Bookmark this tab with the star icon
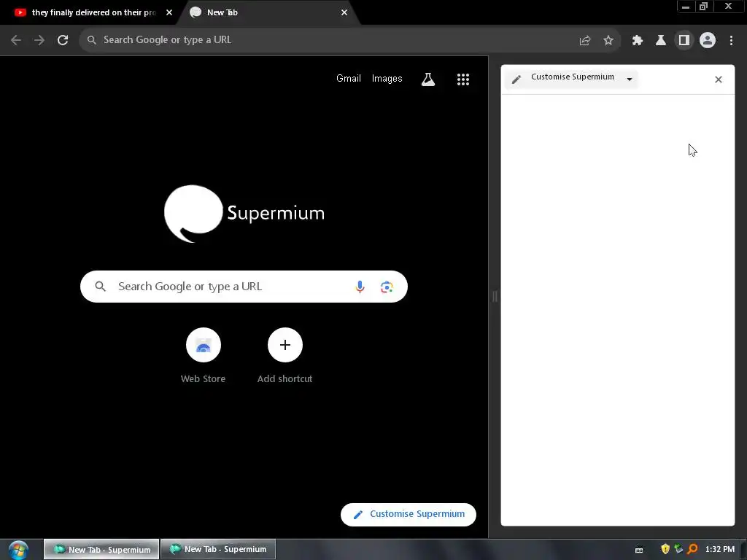The width and height of the screenshot is (747, 560). pyautogui.click(x=608, y=41)
